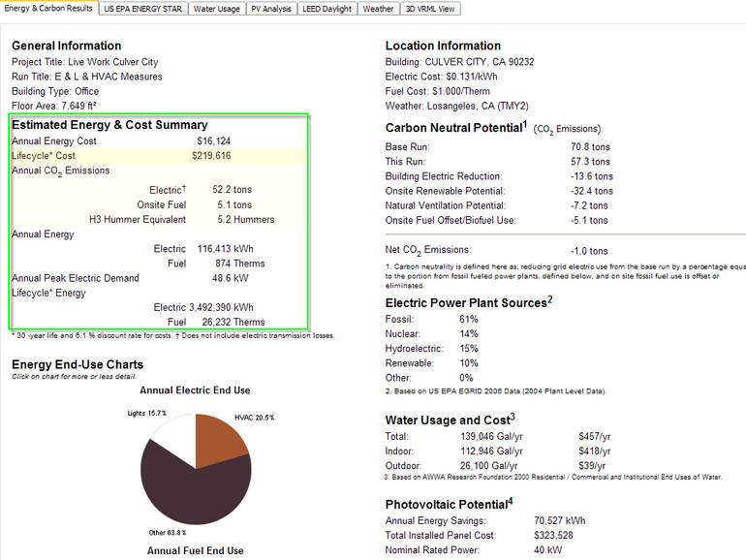
Task: Click the Net CO2 Emissions -1.0 tons value
Action: [x=589, y=251]
